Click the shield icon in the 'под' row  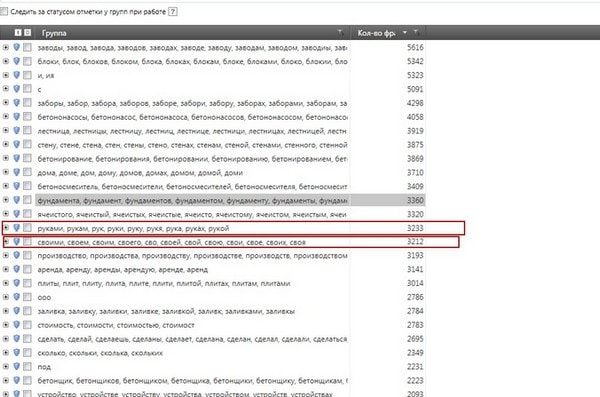[16, 366]
